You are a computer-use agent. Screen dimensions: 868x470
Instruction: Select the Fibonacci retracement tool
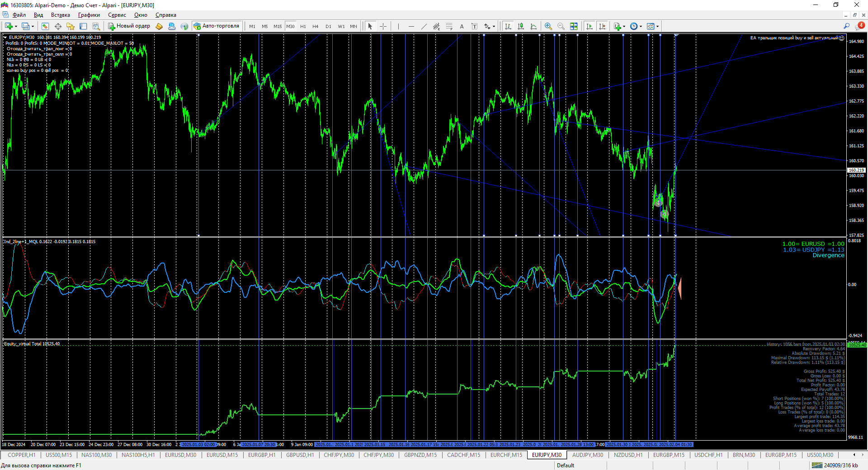coord(449,26)
